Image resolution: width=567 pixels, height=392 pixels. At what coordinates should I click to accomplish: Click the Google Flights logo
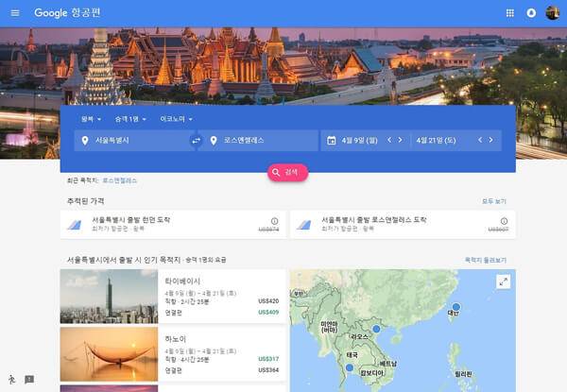click(x=67, y=13)
